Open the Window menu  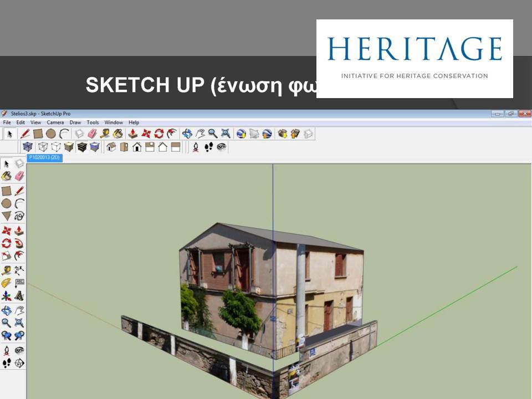(114, 122)
